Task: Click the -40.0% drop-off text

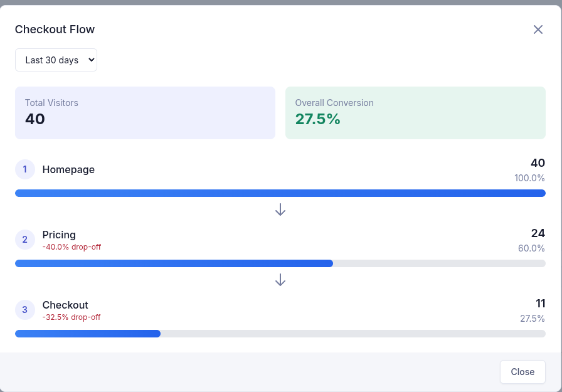Action: pos(72,247)
